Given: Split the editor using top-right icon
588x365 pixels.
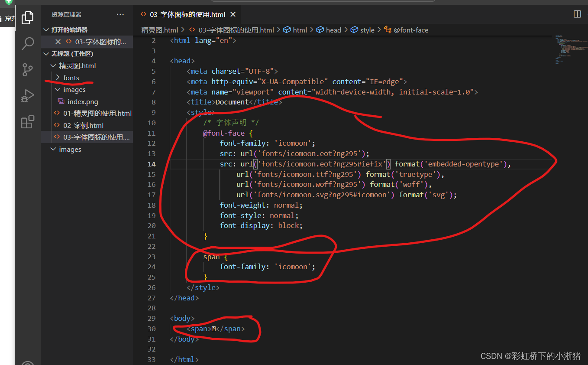Looking at the screenshot, I should tap(577, 14).
